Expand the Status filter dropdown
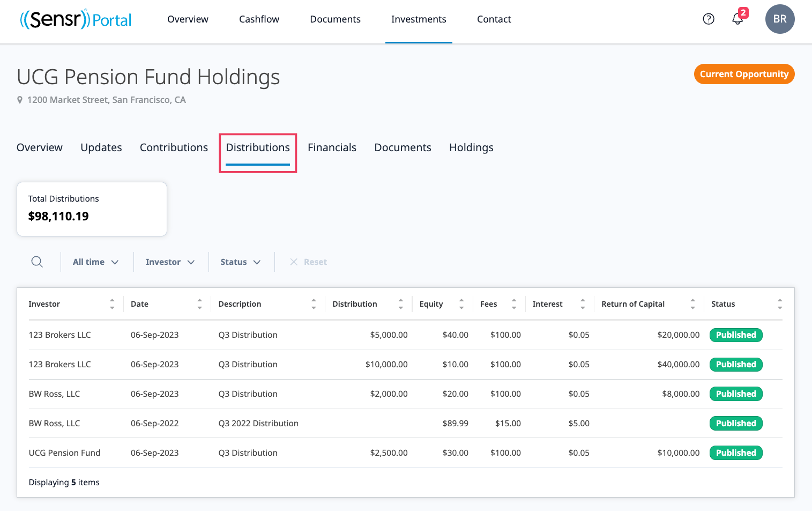 [241, 262]
